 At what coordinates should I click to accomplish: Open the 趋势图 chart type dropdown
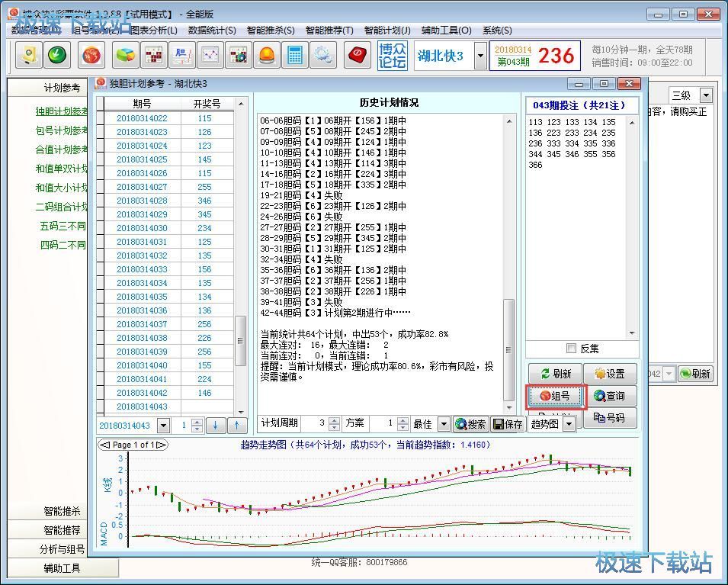tap(569, 424)
